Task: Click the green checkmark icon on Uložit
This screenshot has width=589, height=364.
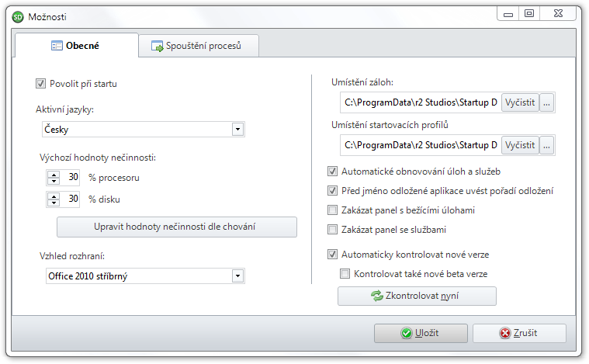Action: click(406, 333)
